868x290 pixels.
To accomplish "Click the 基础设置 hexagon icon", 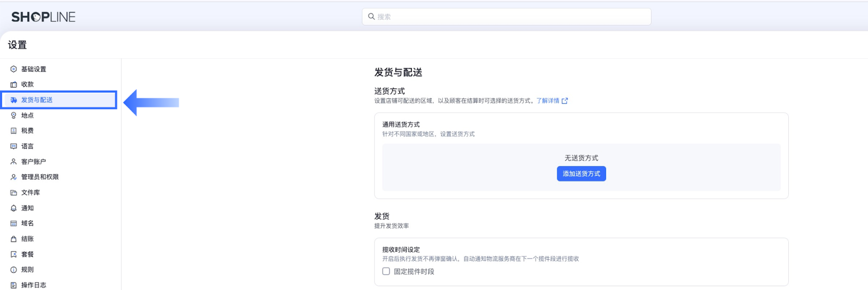I will click(14, 69).
